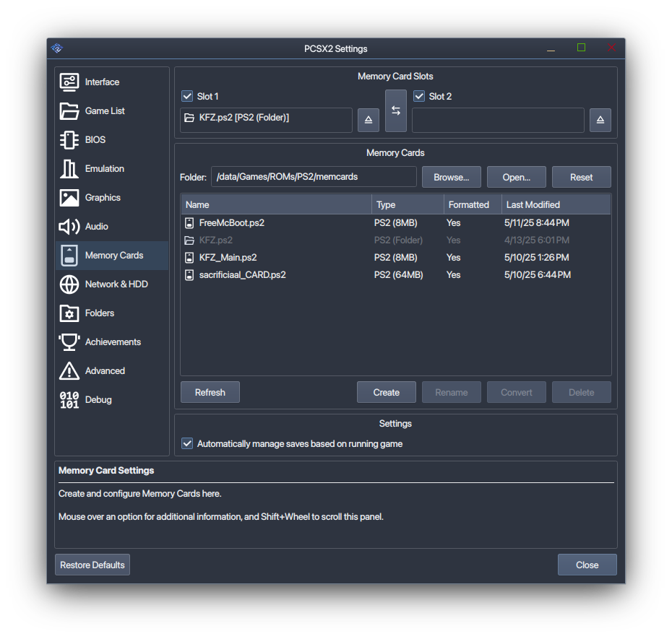Open the Achievements settings page

pos(112,342)
